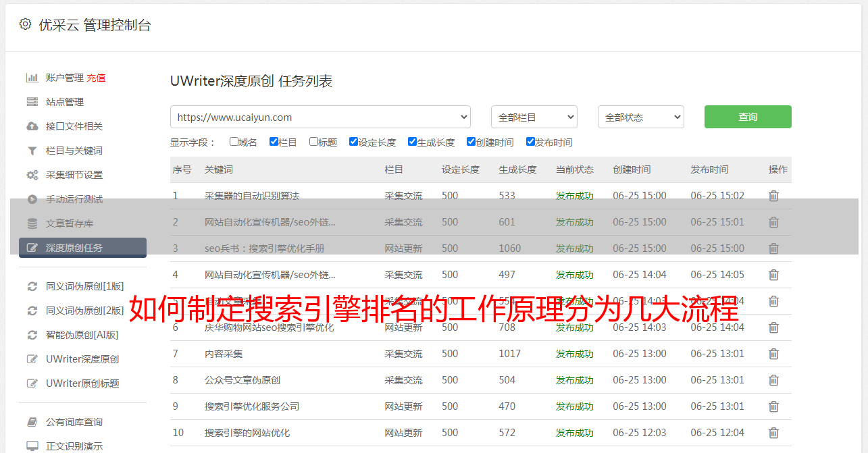Open the 全部栏目 dropdown

click(x=534, y=117)
